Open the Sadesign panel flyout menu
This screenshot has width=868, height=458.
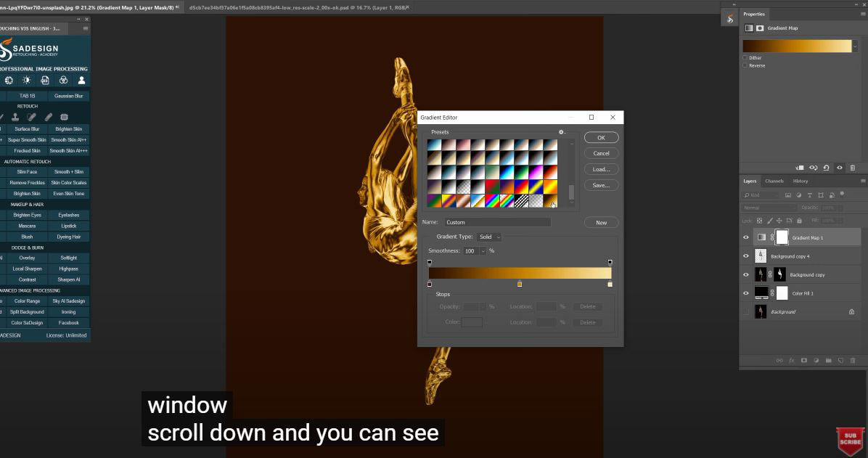pyautogui.click(x=85, y=28)
